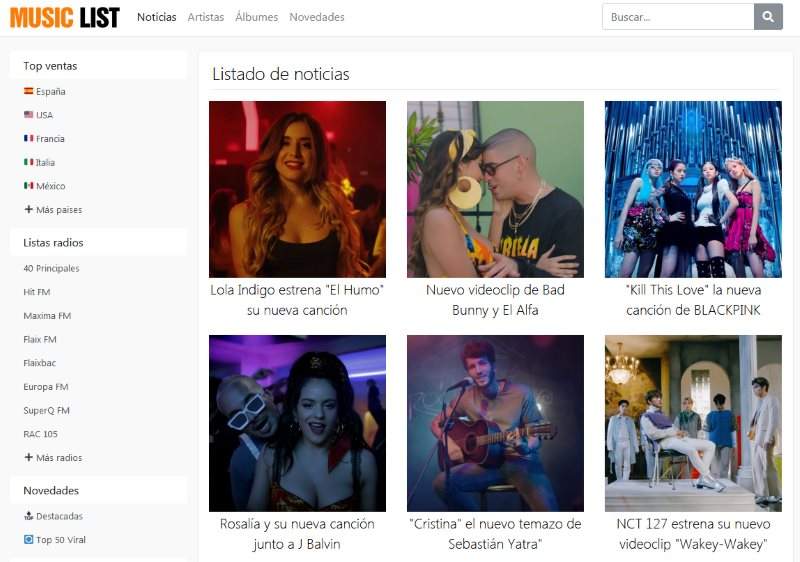Click the Mexico flag icon

(29, 186)
